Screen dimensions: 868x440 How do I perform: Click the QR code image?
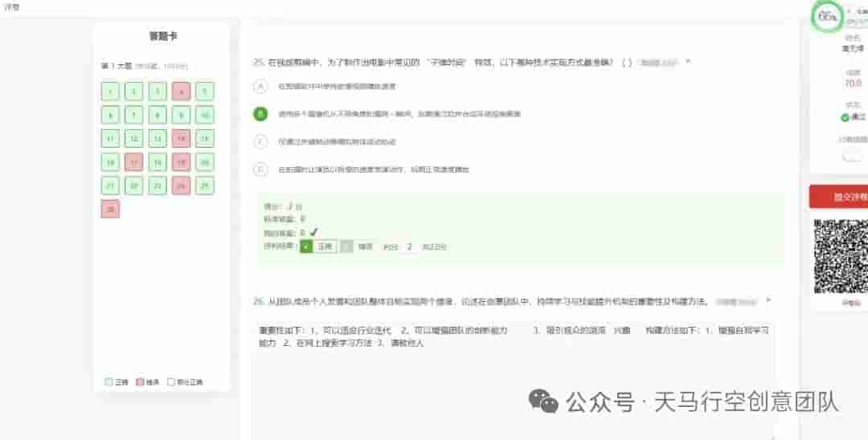[x=841, y=256]
